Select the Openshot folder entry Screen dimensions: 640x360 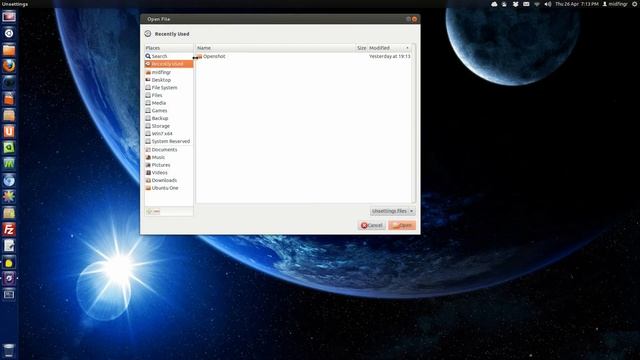pos(304,56)
